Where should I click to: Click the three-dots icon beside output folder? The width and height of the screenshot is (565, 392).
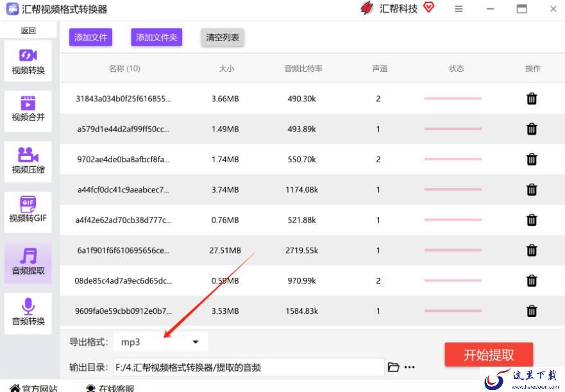[410, 367]
